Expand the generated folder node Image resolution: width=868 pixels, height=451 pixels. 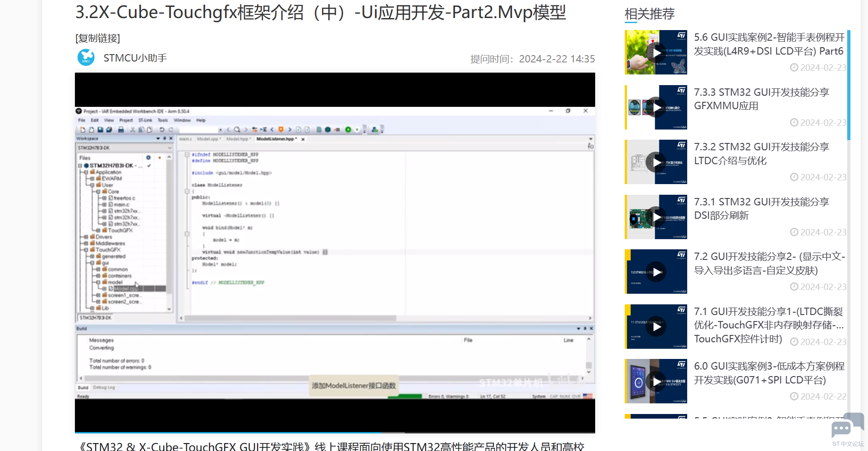coord(92,256)
